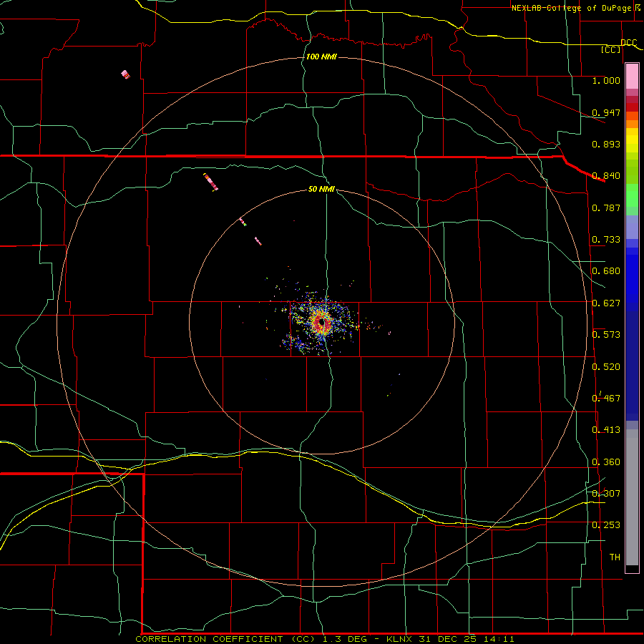Select the 0.253 legend value

tap(606, 525)
